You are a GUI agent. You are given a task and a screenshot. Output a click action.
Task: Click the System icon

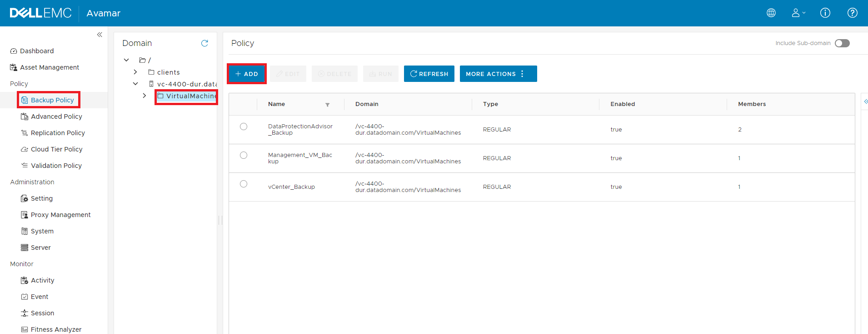(x=25, y=231)
